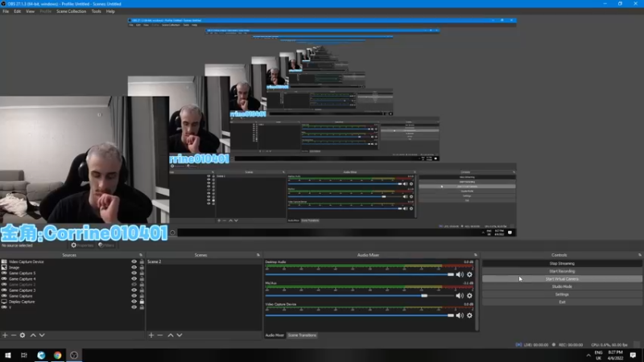Image resolution: width=644 pixels, height=362 pixels.
Task: Open Chrome from taskbar
Action: (x=57, y=355)
